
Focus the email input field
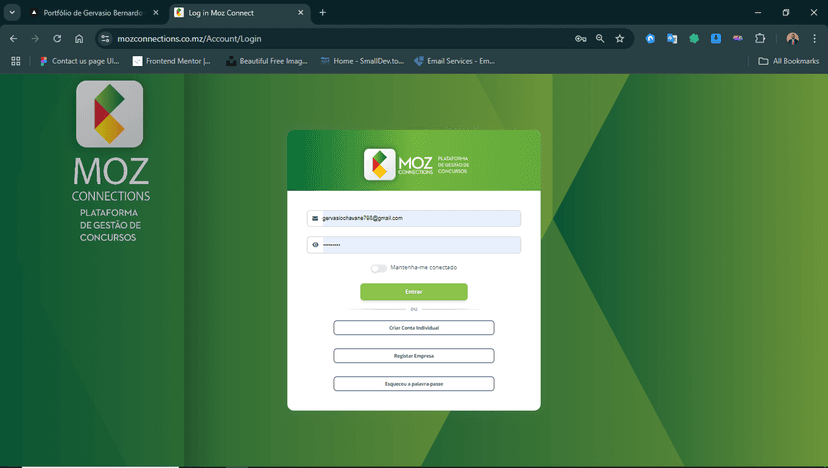coord(414,218)
